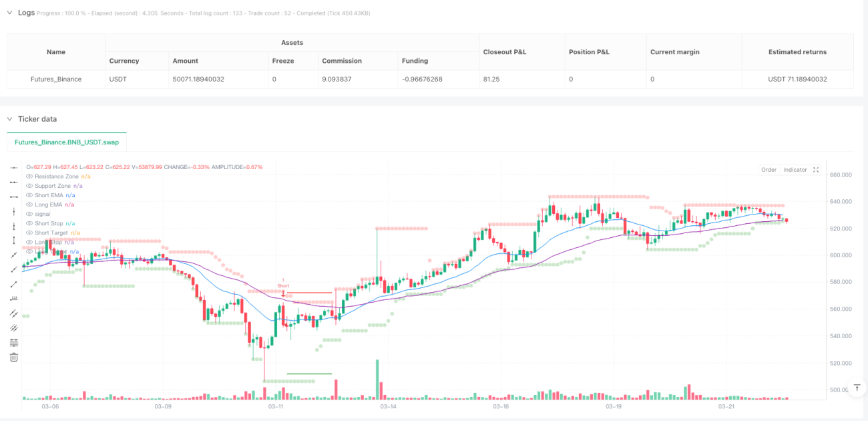Select the Fibonacci horizontal lines tool
The width and height of the screenshot is (868, 421).
click(x=13, y=342)
